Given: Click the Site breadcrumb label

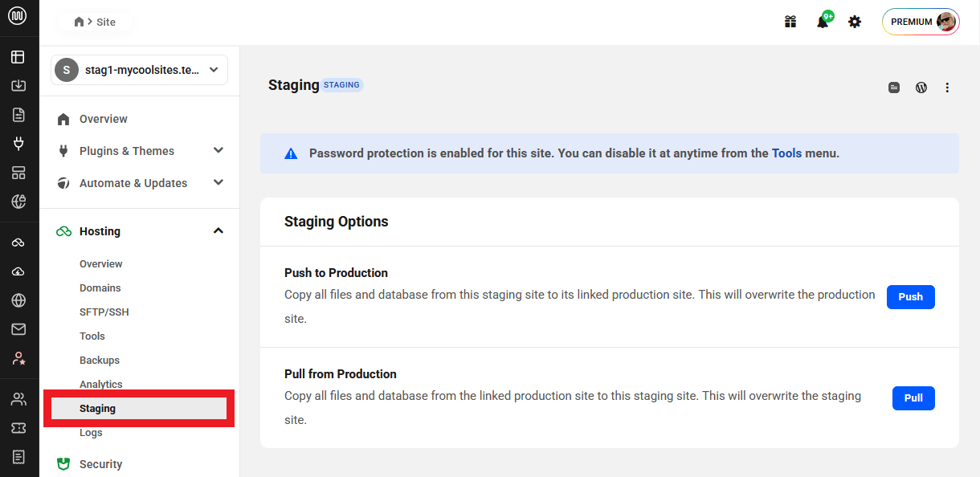Looking at the screenshot, I should 106,22.
